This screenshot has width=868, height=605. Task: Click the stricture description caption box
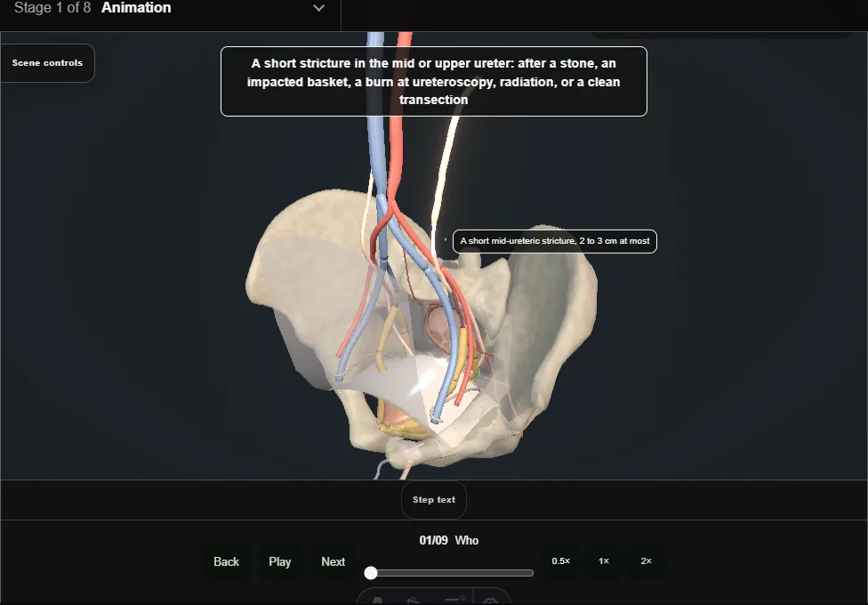[x=433, y=82]
